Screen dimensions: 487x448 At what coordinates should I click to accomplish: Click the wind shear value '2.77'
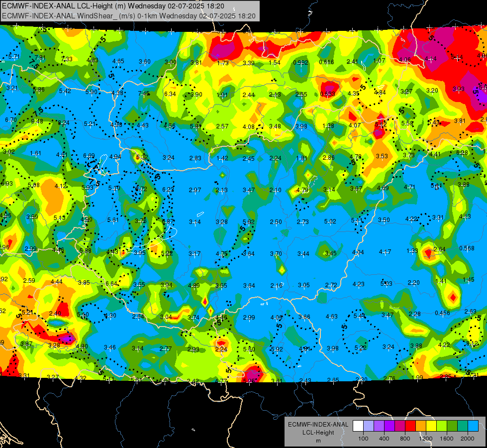point(166,349)
